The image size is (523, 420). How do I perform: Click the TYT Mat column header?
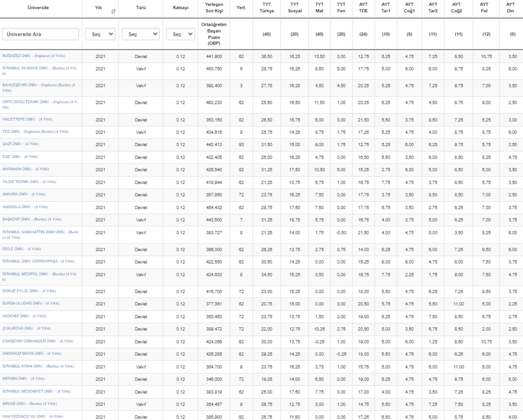click(319, 7)
